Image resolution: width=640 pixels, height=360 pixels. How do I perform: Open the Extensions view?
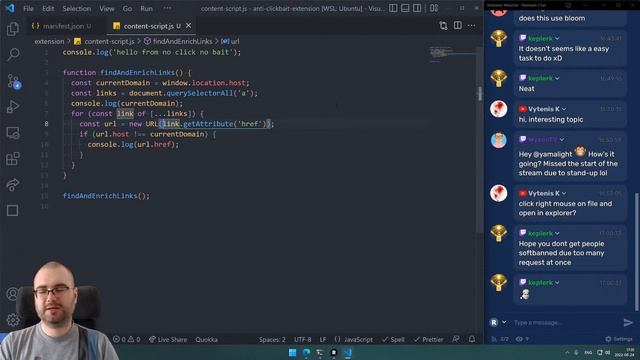pyautogui.click(x=13, y=158)
